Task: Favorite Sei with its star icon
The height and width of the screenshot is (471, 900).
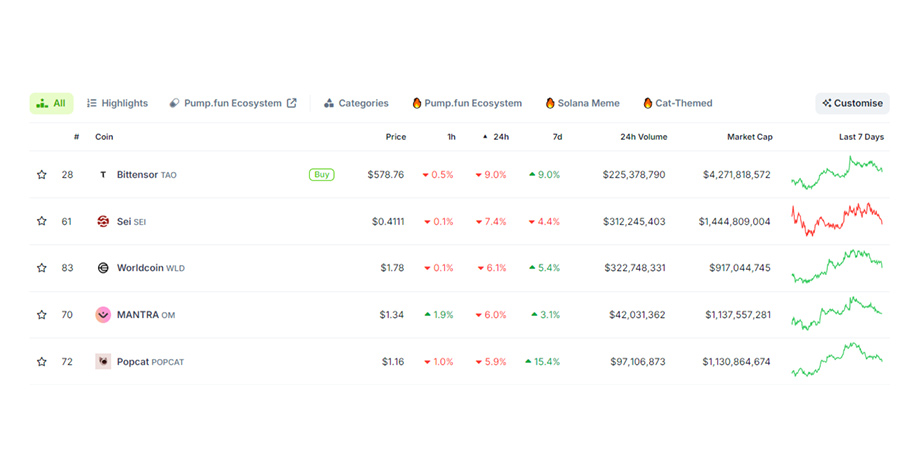Action: (x=42, y=221)
